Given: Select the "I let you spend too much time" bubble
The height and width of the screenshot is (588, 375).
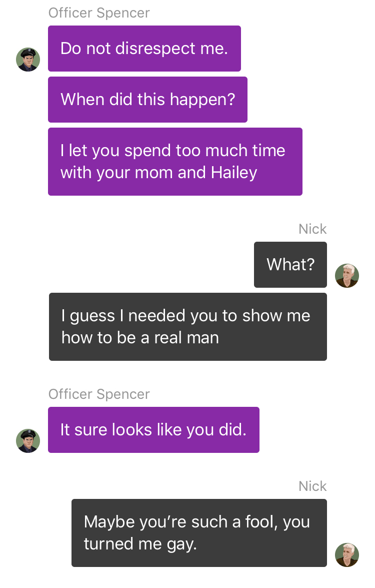Looking at the screenshot, I should (175, 161).
